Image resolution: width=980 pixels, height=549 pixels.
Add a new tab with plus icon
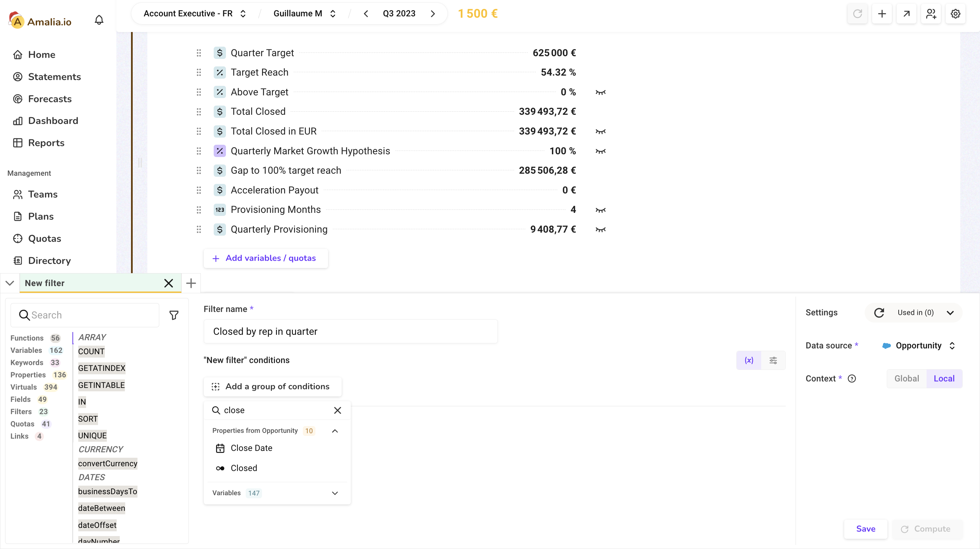pos(191,283)
